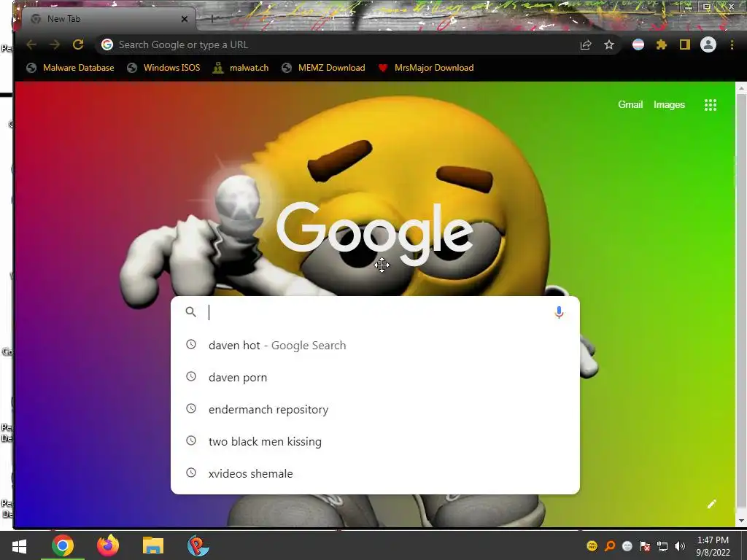Launch Firefox from the taskbar
The height and width of the screenshot is (560, 747).
[108, 545]
